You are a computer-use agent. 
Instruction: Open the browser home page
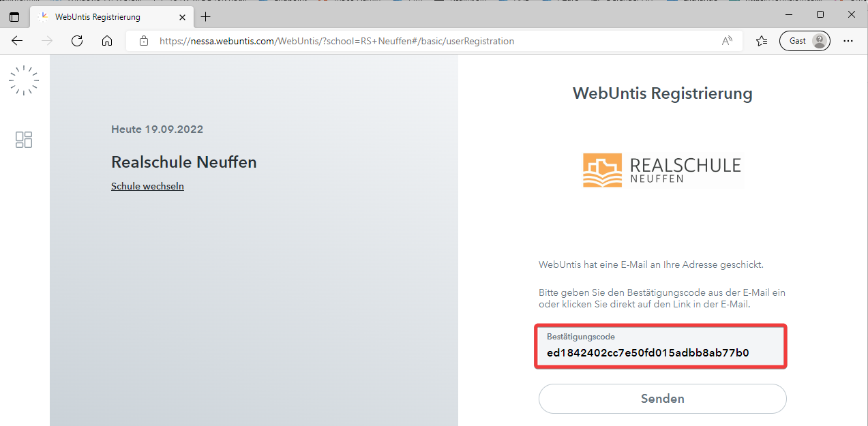[107, 41]
